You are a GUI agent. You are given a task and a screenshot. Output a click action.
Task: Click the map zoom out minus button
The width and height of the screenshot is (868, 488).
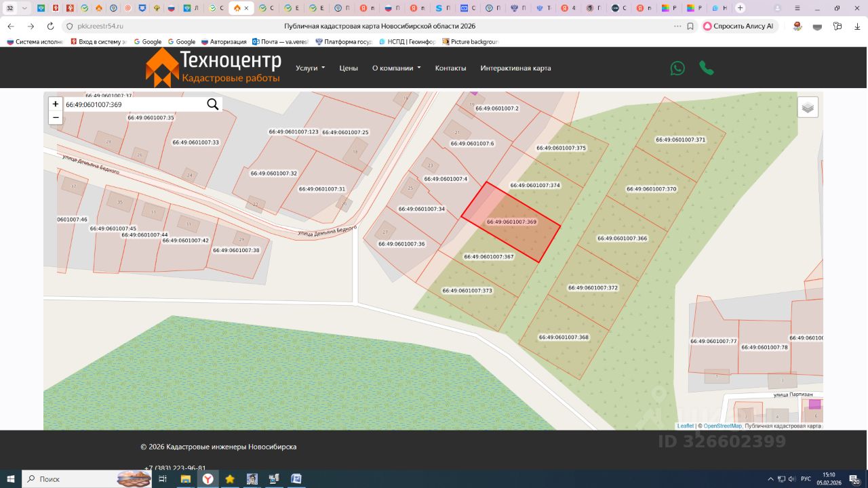coord(56,117)
